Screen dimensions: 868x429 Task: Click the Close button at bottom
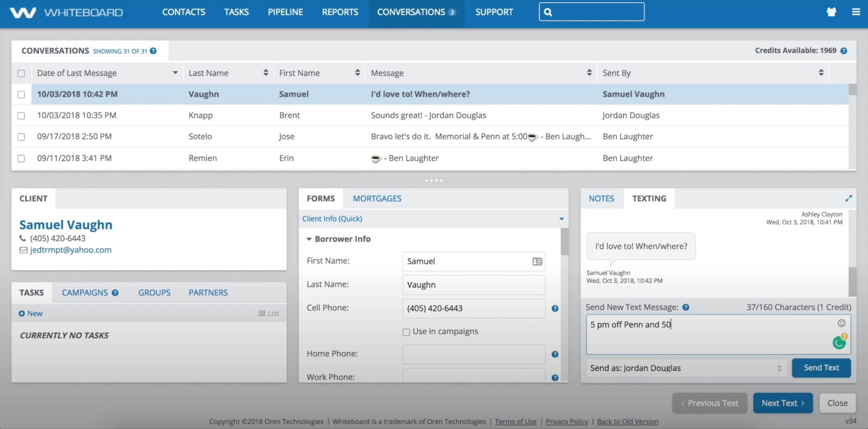[x=837, y=403]
